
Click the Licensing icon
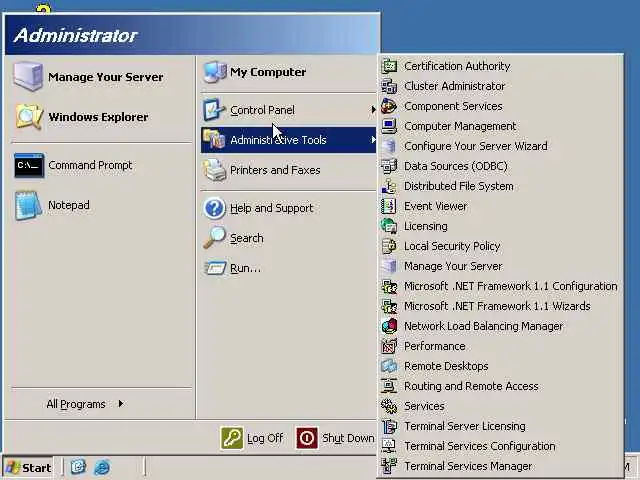tap(389, 226)
